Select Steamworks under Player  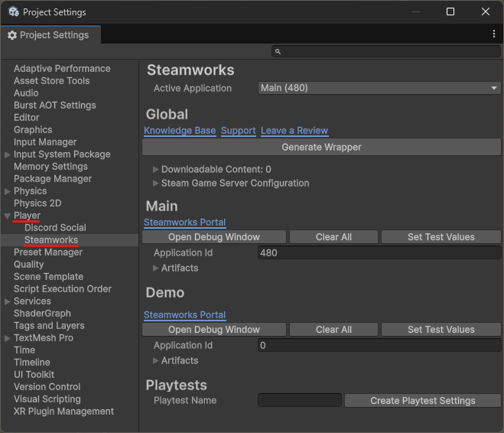[51, 239]
